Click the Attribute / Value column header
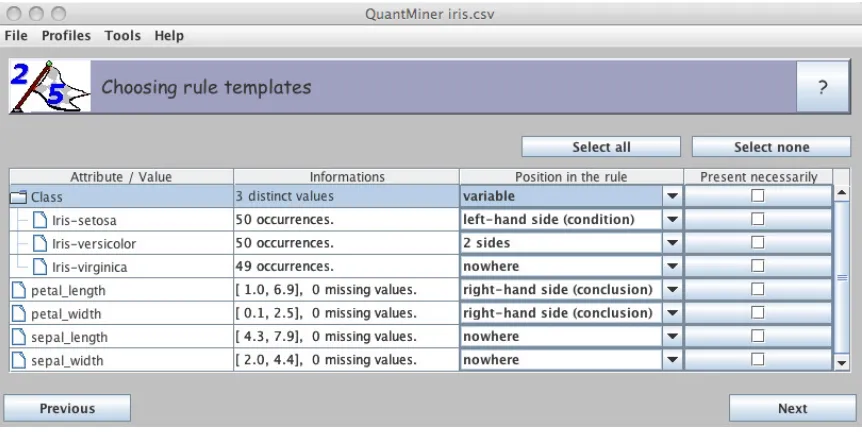 (x=121, y=176)
